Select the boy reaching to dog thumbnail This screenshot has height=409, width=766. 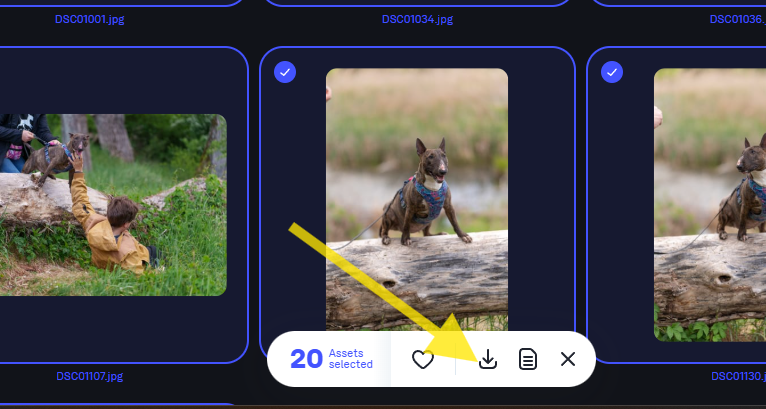pos(113,205)
